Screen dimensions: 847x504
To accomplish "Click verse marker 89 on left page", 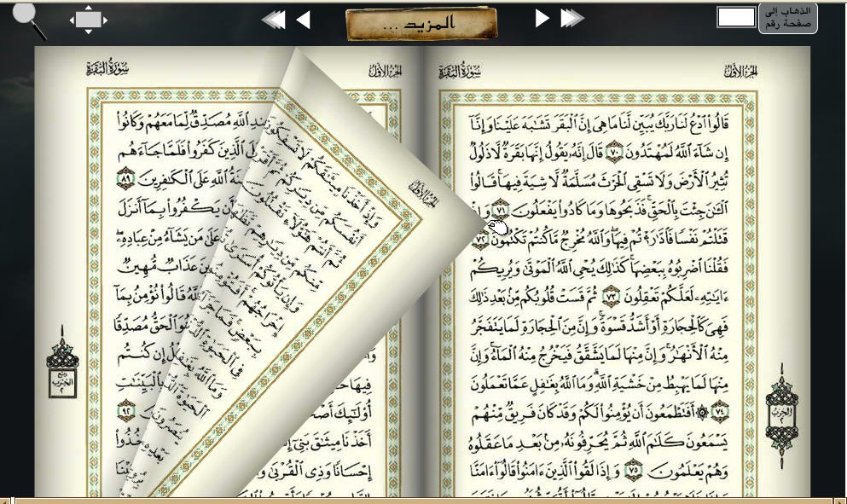I will click(125, 178).
